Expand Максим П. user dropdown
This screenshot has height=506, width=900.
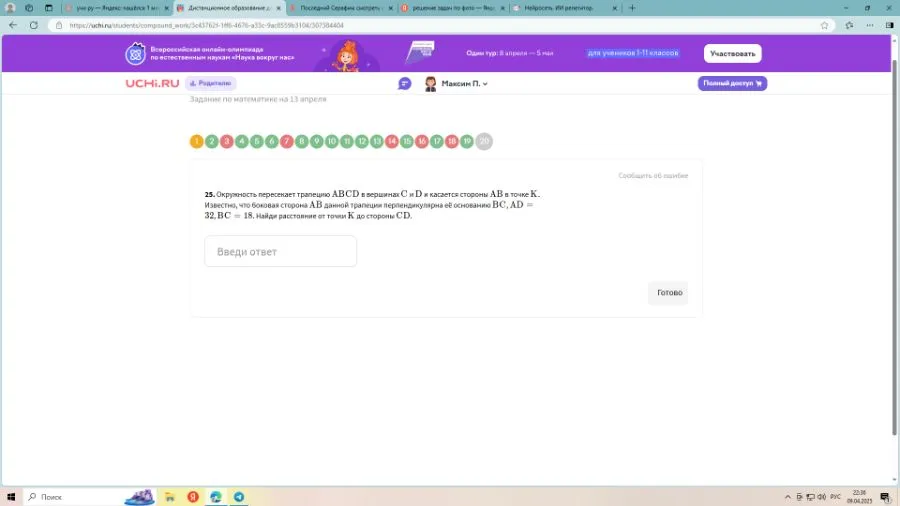[485, 84]
